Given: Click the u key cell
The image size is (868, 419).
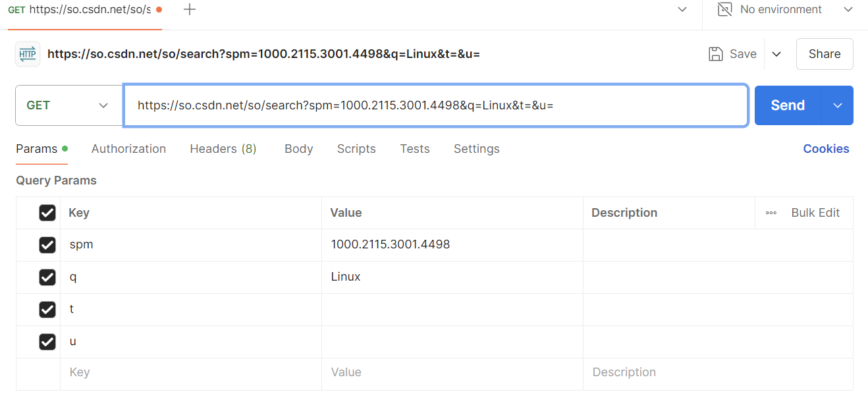Looking at the screenshot, I should tap(191, 342).
